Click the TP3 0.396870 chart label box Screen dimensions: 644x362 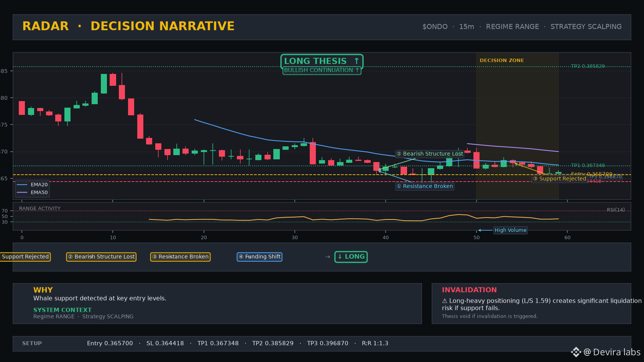point(605,177)
